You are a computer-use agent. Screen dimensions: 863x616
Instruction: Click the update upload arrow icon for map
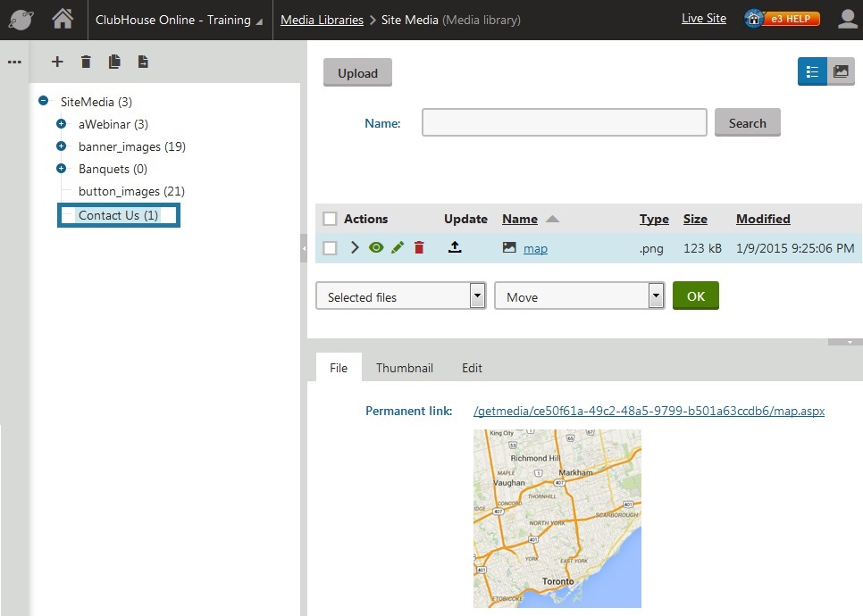455,248
